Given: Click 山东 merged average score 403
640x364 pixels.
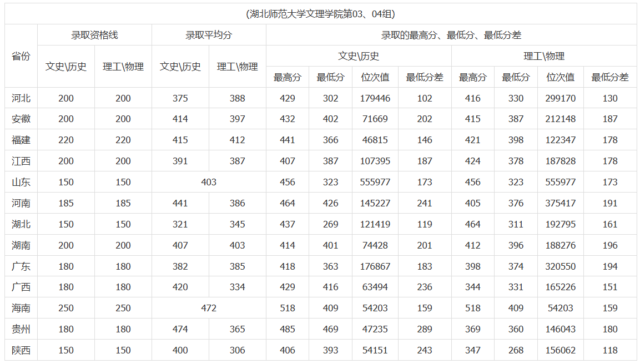Looking at the screenshot, I should click(209, 183).
